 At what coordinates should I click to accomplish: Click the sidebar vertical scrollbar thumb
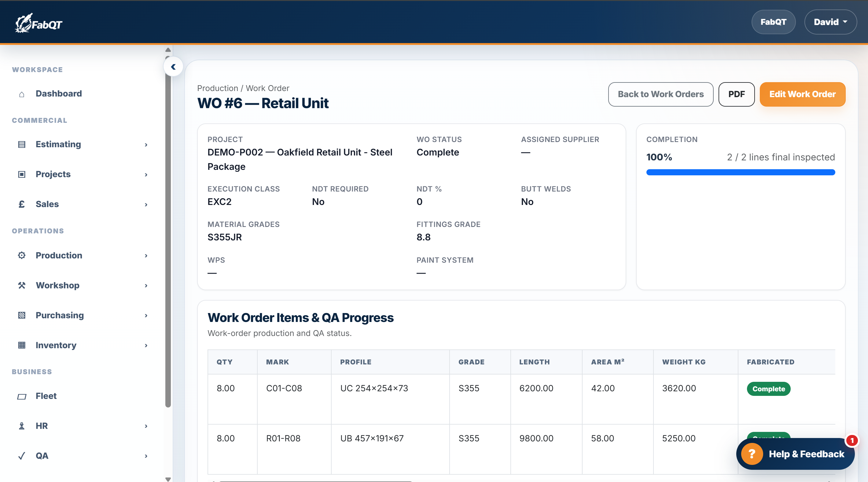coord(168,232)
